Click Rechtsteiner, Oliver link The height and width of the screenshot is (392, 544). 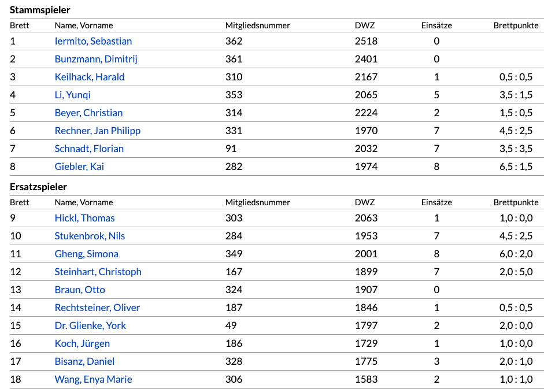(97, 308)
